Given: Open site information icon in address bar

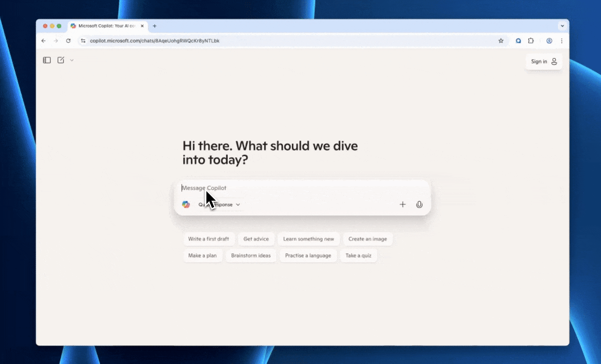Looking at the screenshot, I should pyautogui.click(x=83, y=40).
